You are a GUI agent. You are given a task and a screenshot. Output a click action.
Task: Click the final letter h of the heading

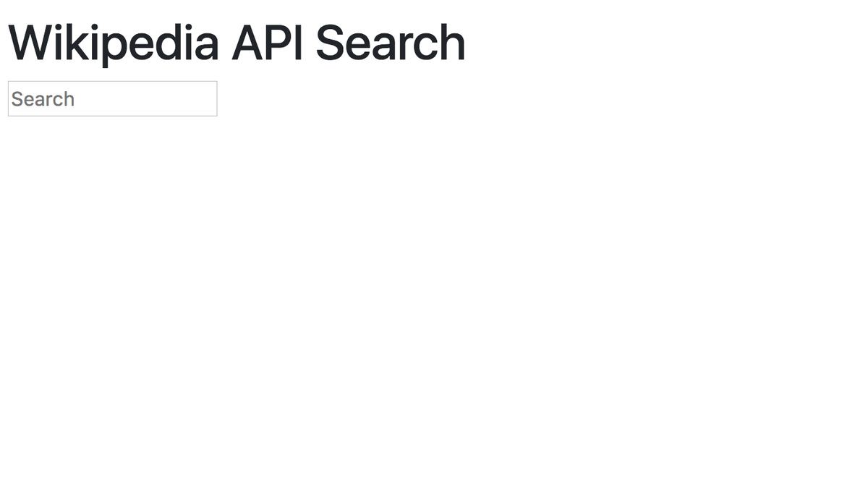tap(454, 42)
